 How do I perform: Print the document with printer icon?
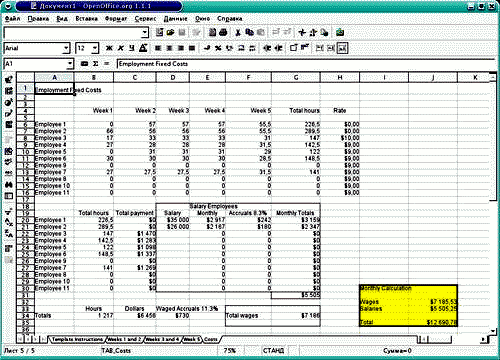(x=223, y=32)
